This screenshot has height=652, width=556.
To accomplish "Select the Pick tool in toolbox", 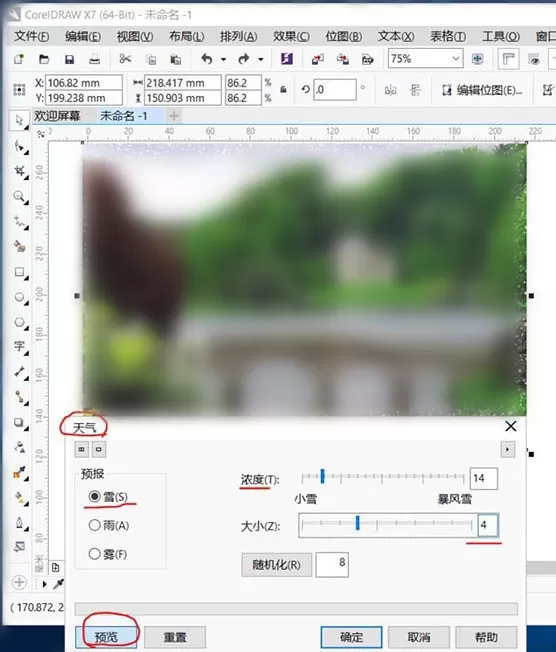I will click(x=19, y=121).
